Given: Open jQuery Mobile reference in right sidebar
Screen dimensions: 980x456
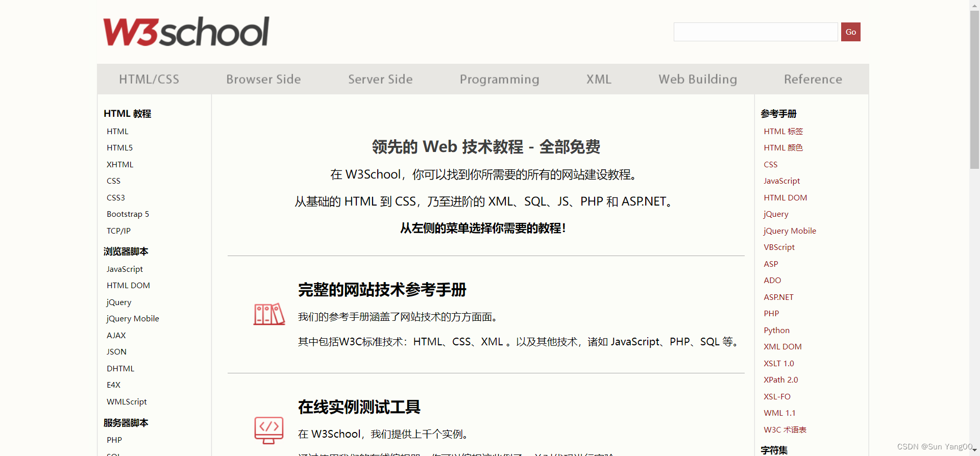Looking at the screenshot, I should click(x=790, y=231).
